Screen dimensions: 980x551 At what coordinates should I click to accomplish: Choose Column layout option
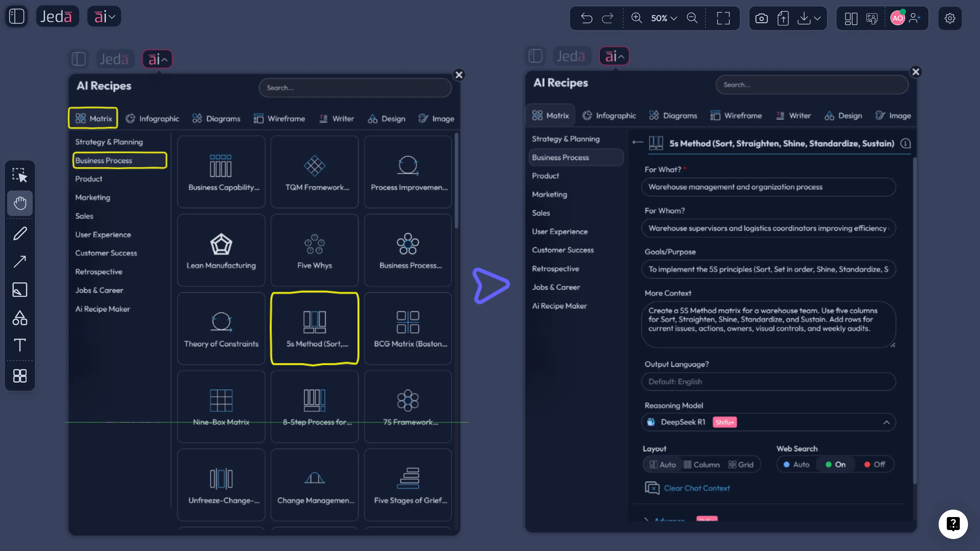point(702,464)
